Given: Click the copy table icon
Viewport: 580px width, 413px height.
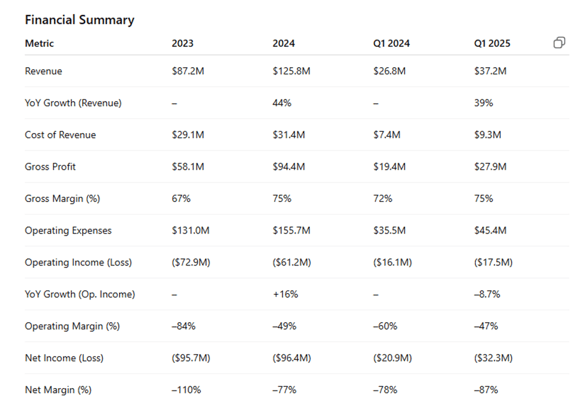Looking at the screenshot, I should click(559, 43).
